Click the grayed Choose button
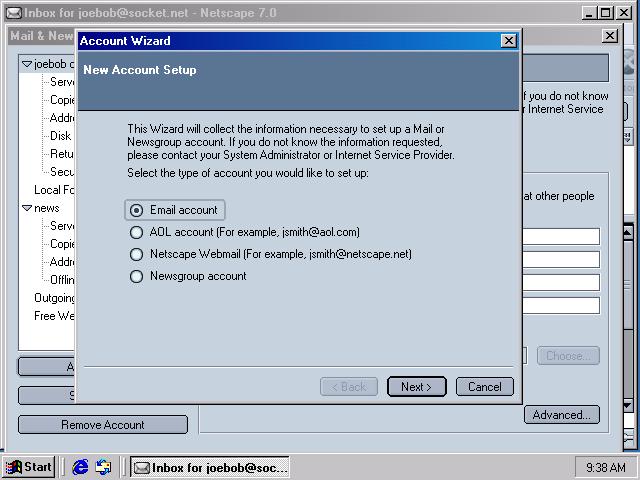 point(568,356)
